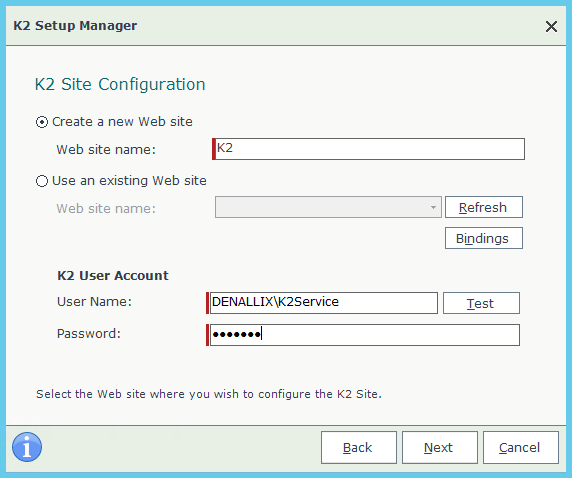Go Back to previous setup step
Screen dimensions: 572x478
pos(359,448)
